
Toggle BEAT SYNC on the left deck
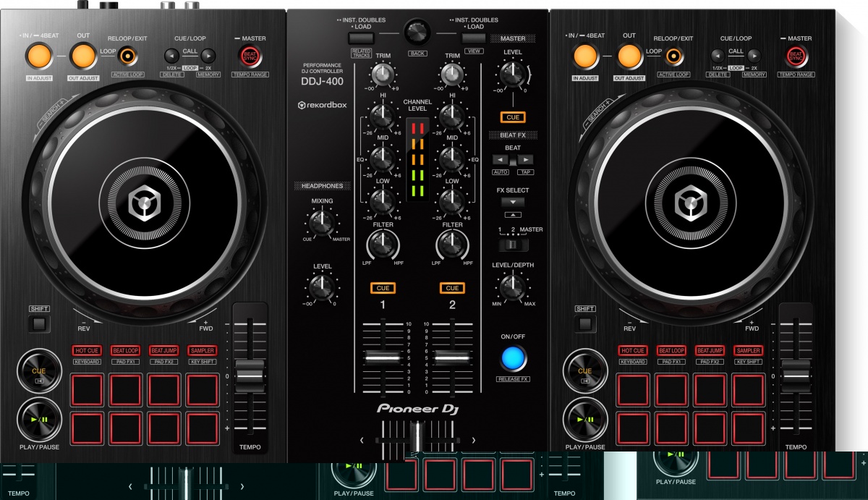point(250,56)
